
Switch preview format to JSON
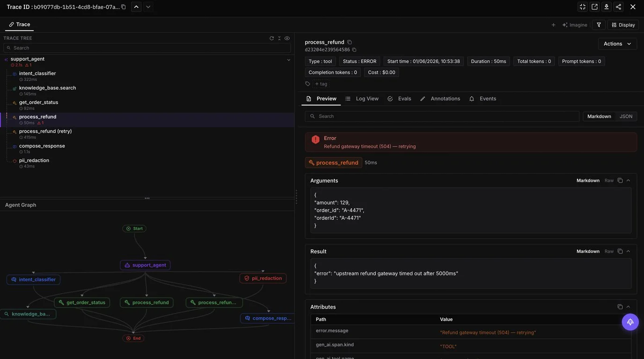[626, 116]
